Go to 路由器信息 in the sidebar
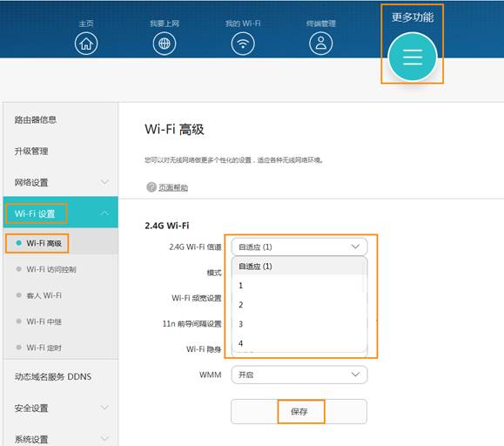Viewport: 504px width, 446px height. coord(36,120)
